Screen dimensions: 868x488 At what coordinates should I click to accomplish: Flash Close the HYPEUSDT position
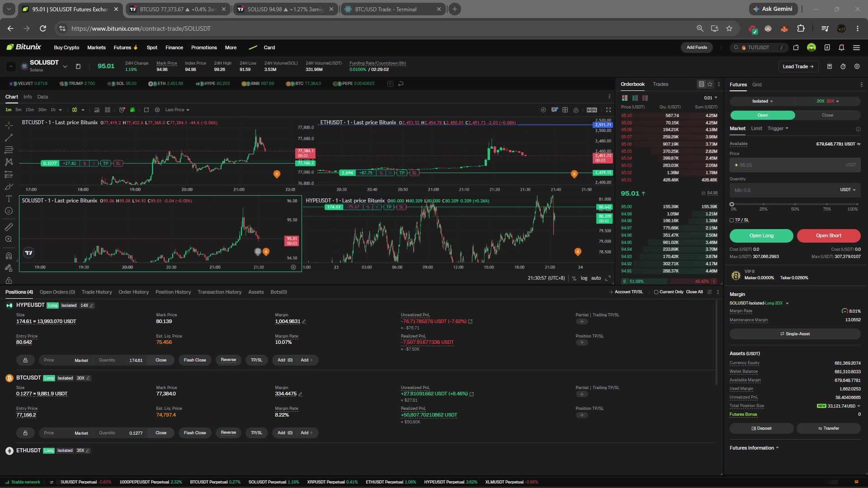pyautogui.click(x=195, y=361)
